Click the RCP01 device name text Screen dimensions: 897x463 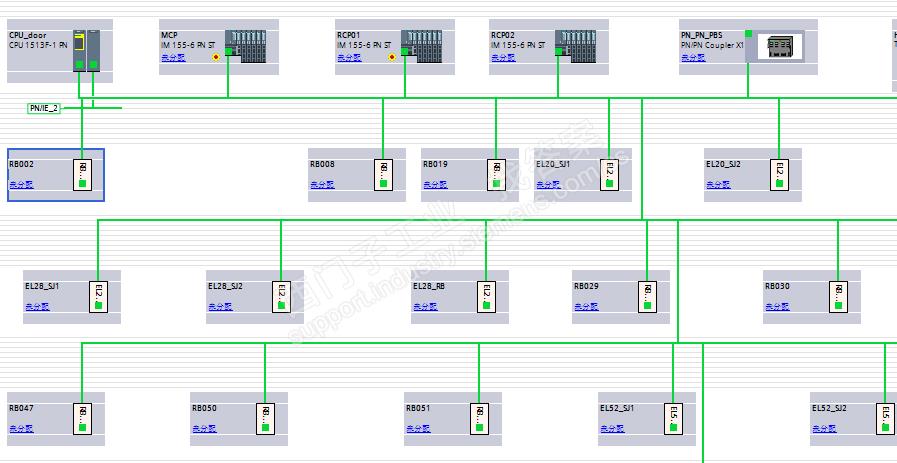[x=348, y=35]
